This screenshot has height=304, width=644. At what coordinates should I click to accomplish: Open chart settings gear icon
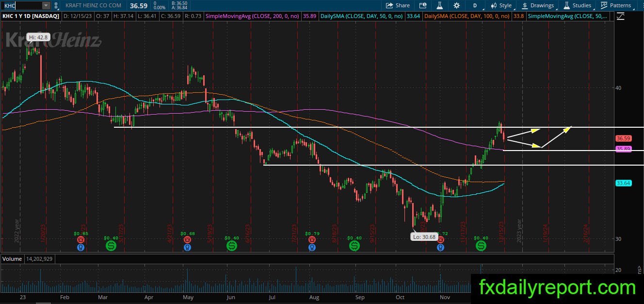point(456,5)
